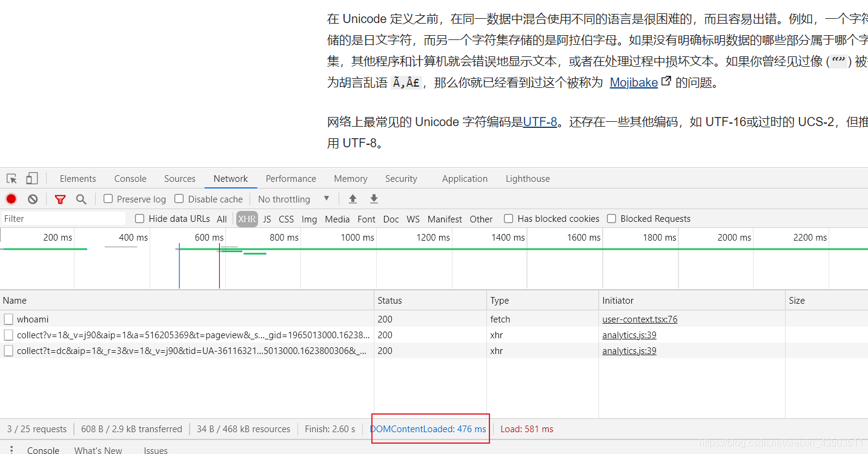Filter requests by CSS type

287,219
